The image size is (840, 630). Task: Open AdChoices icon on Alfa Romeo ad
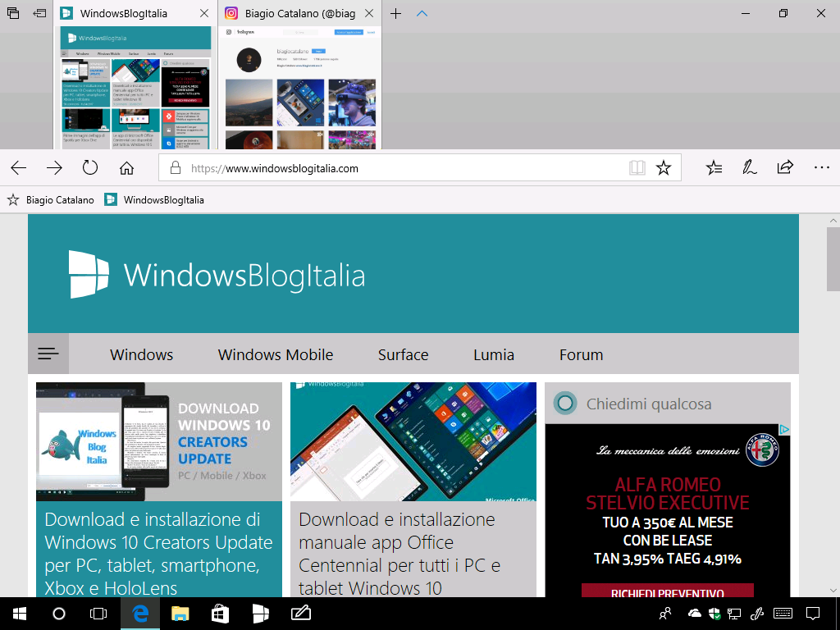(783, 429)
